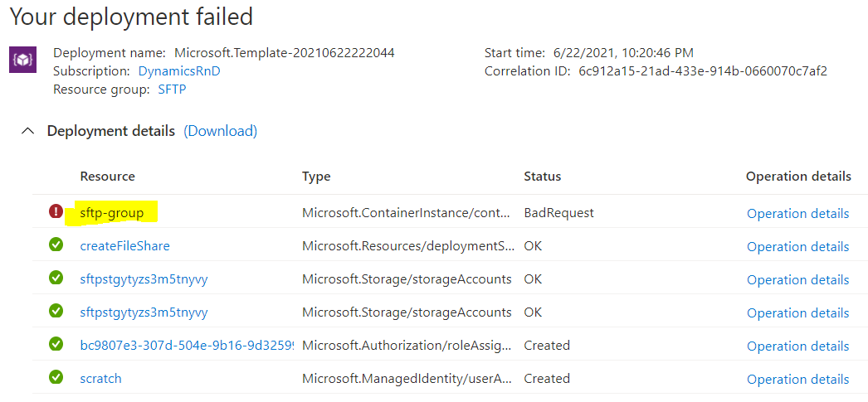Click the Type column header

(316, 177)
